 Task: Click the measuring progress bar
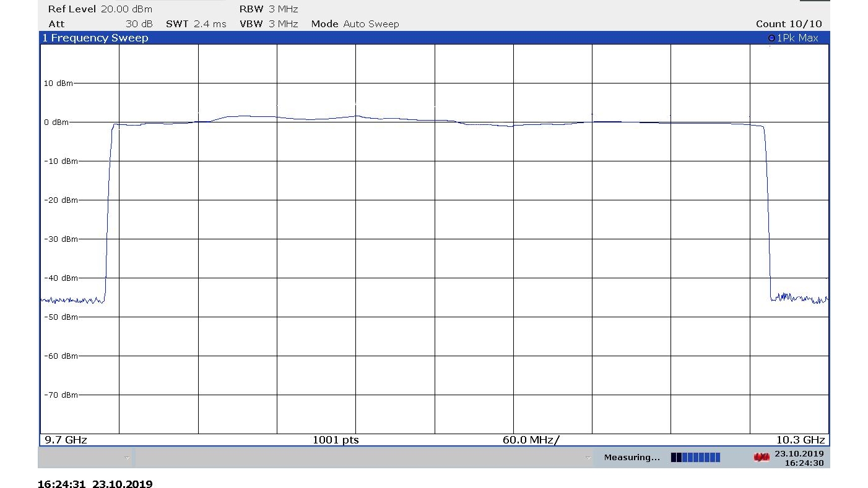tap(695, 458)
